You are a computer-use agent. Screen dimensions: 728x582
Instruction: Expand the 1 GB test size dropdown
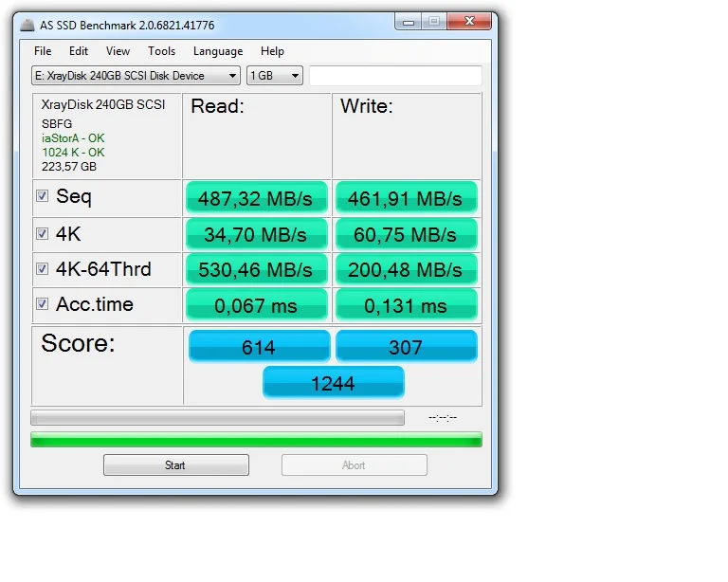coord(275,76)
